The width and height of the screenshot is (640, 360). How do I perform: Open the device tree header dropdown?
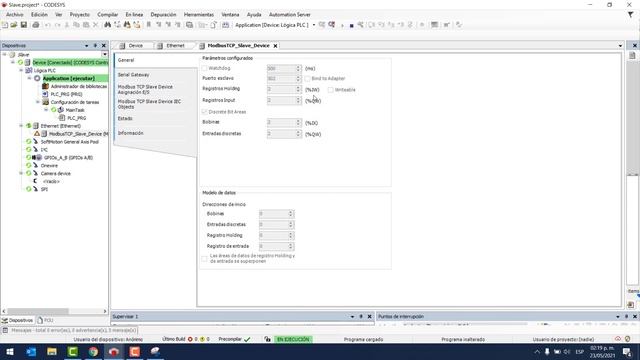(x=104, y=55)
